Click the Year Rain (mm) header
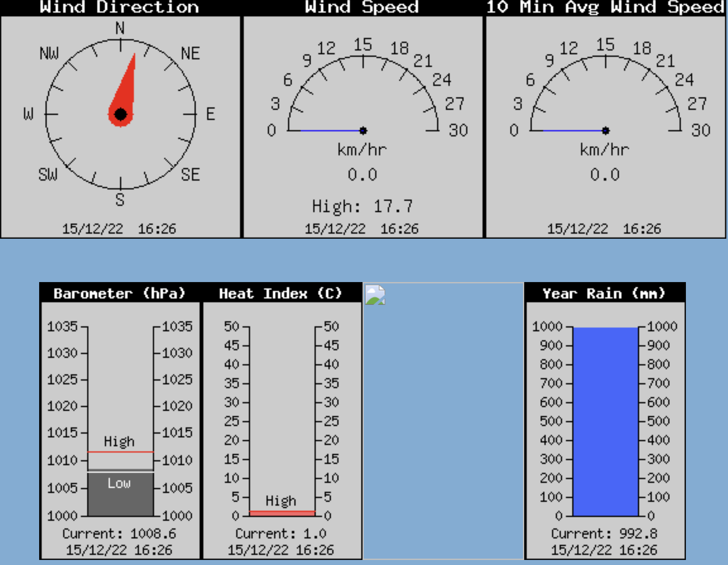Image resolution: width=728 pixels, height=565 pixels. click(x=604, y=293)
